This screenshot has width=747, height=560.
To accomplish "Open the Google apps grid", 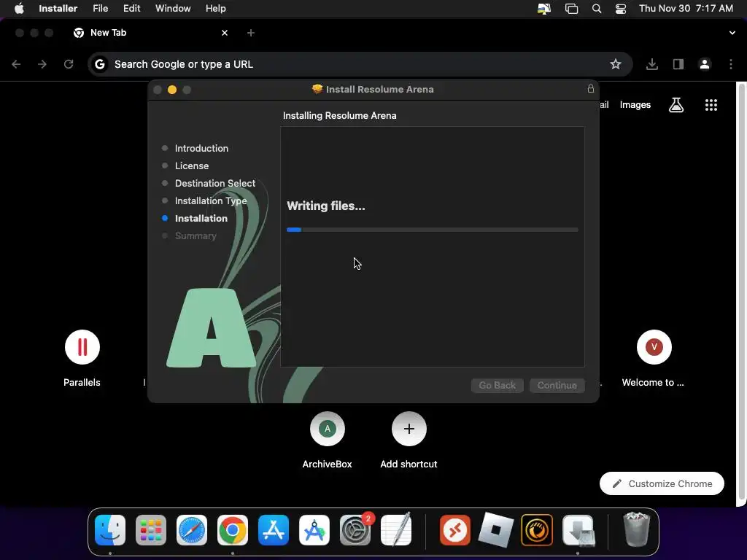I will tap(711, 105).
